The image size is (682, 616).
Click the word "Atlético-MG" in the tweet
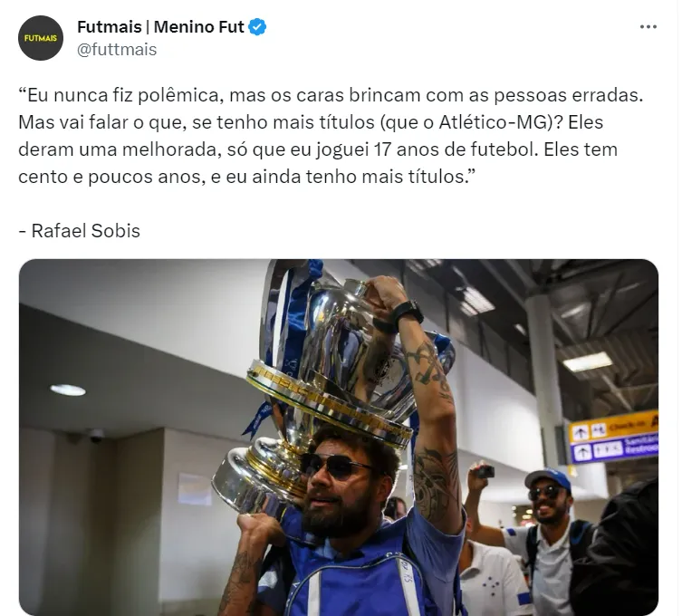[495, 122]
